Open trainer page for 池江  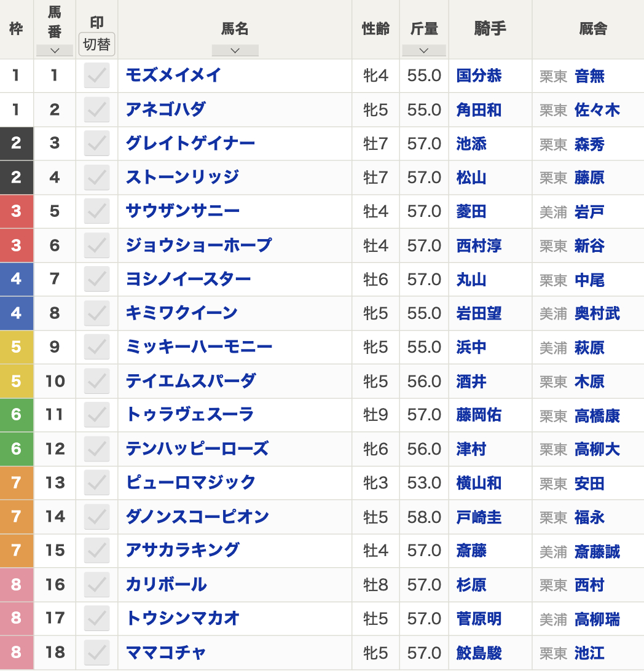[x=589, y=653]
